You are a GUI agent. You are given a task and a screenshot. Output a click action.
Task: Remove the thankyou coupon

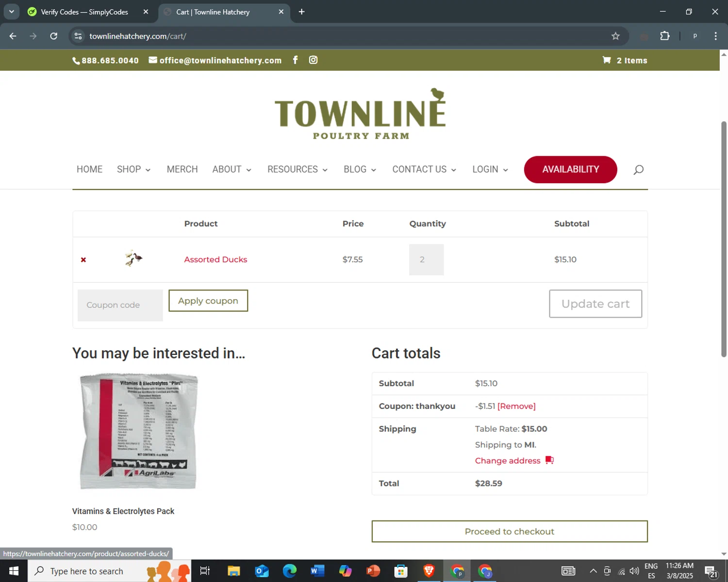click(x=516, y=406)
